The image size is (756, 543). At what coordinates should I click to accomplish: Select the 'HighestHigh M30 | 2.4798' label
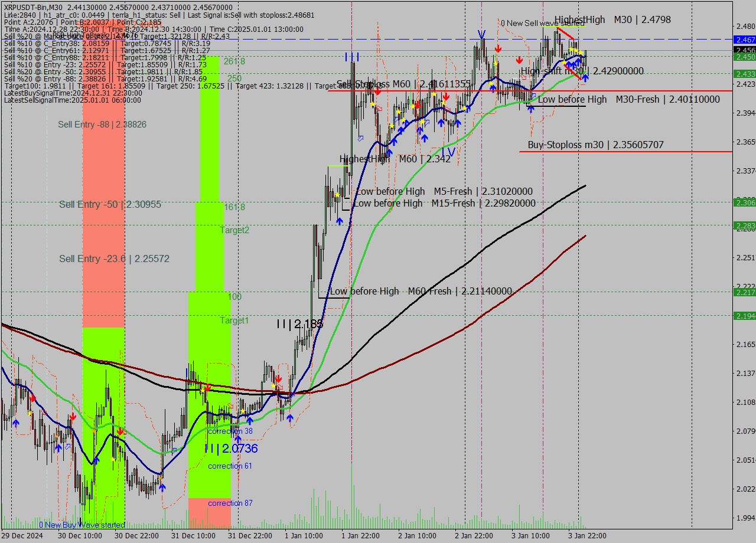[612, 19]
